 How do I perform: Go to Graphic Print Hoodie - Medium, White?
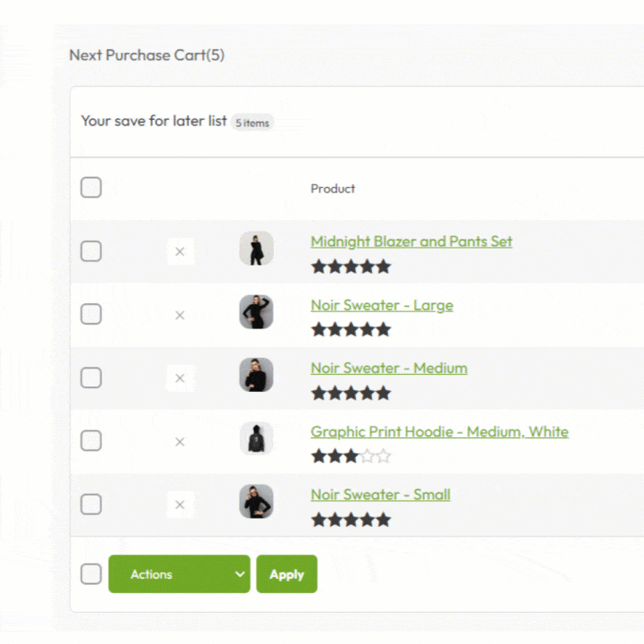click(439, 431)
